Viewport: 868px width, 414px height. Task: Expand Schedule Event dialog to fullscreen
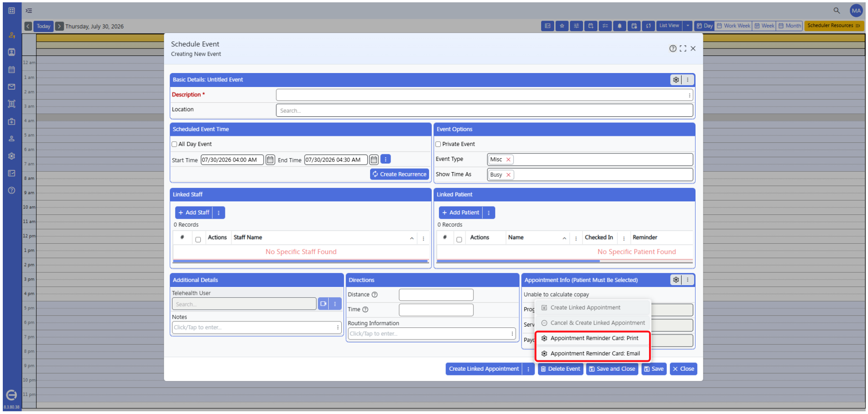pos(683,48)
